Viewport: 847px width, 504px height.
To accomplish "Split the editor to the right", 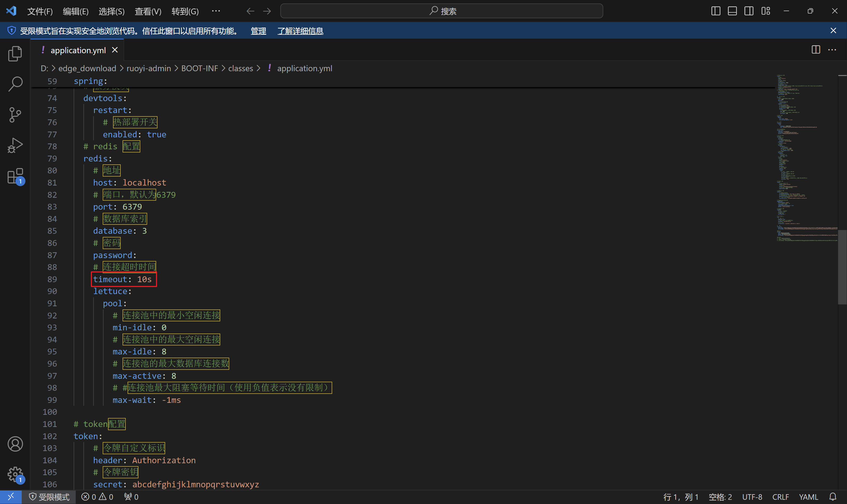I will 816,49.
